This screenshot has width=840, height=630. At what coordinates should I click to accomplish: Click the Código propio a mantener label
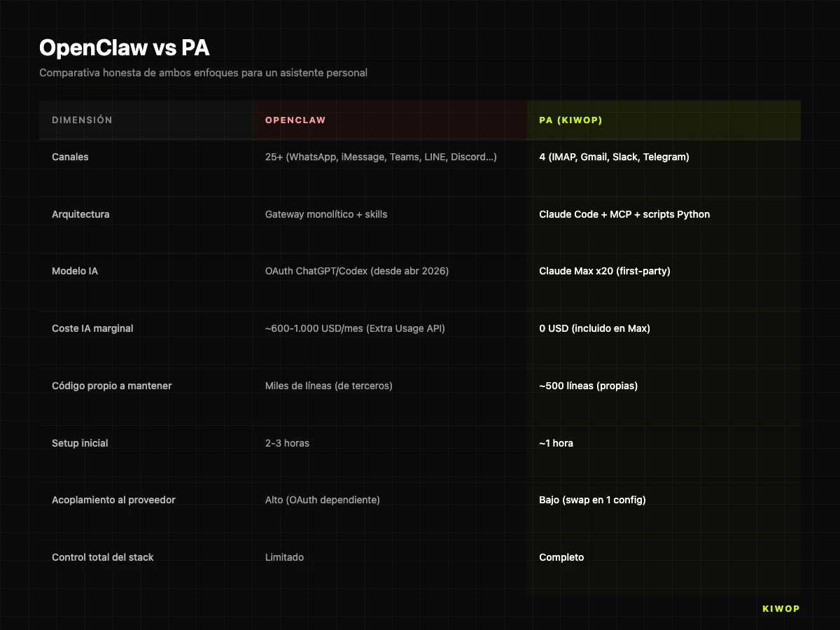[x=111, y=386]
